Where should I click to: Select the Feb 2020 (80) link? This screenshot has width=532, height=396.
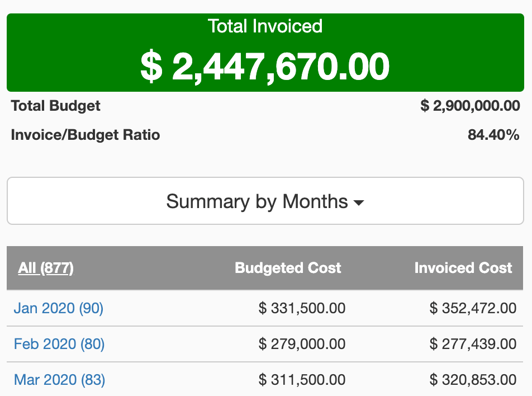[x=59, y=344]
